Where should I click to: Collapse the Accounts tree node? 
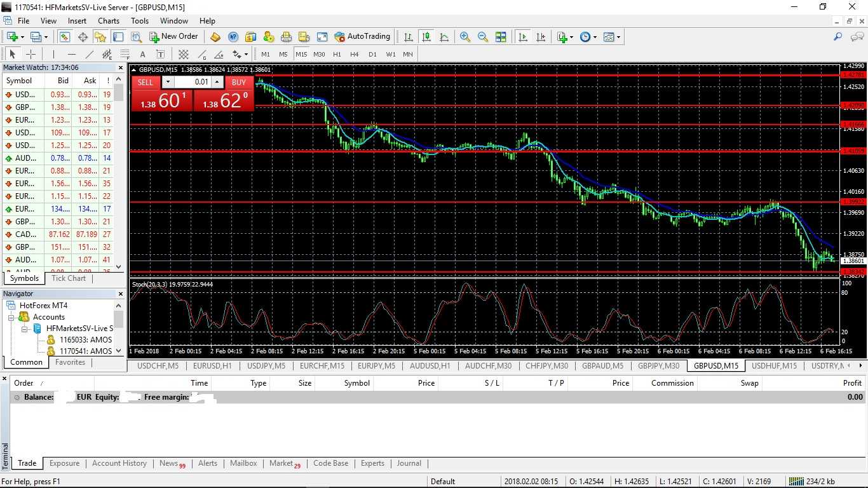point(11,317)
